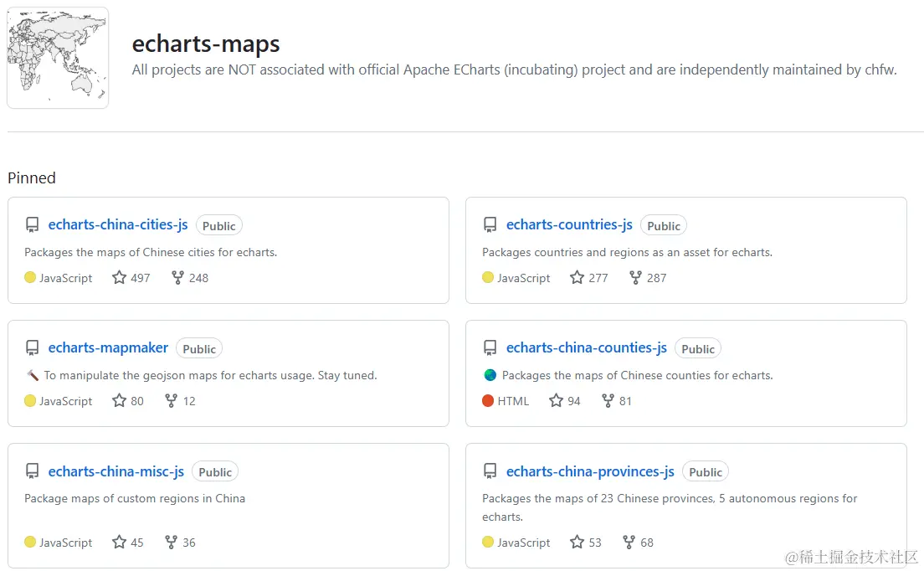Open the echarts-china-cities-js repository link
This screenshot has width=924, height=571.
tap(118, 224)
